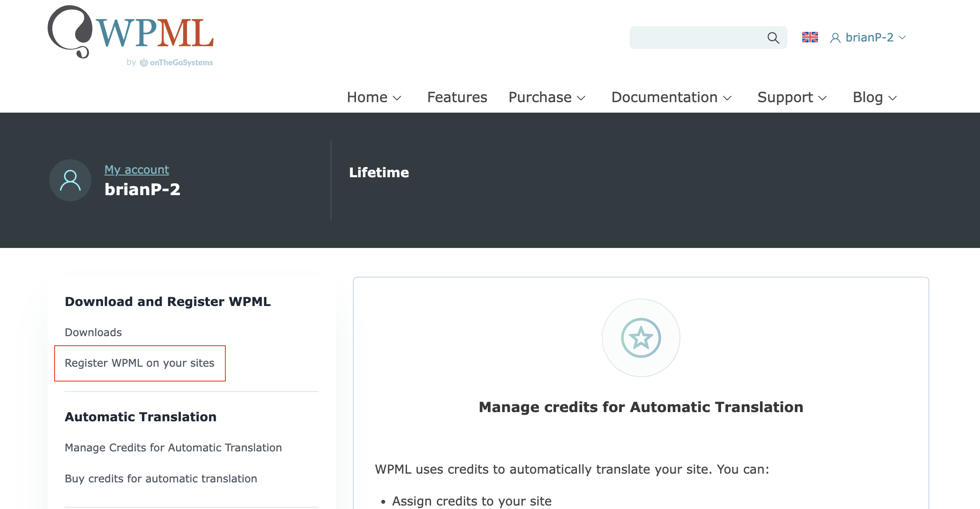Open Manage Credits for Automatic Translation
Screen dimensions: 980x509
click(173, 448)
